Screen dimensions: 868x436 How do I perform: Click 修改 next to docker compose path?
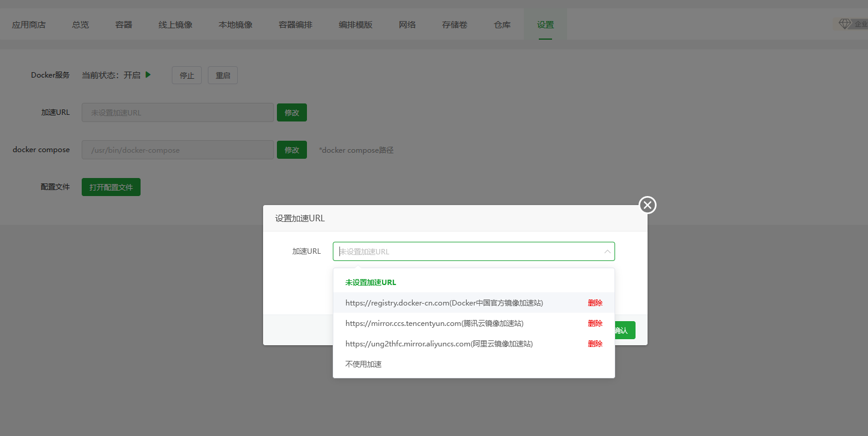[292, 149]
